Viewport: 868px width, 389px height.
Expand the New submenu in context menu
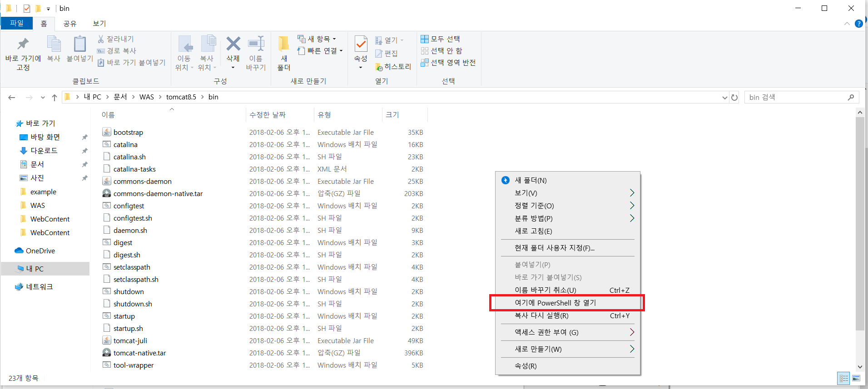(568, 349)
